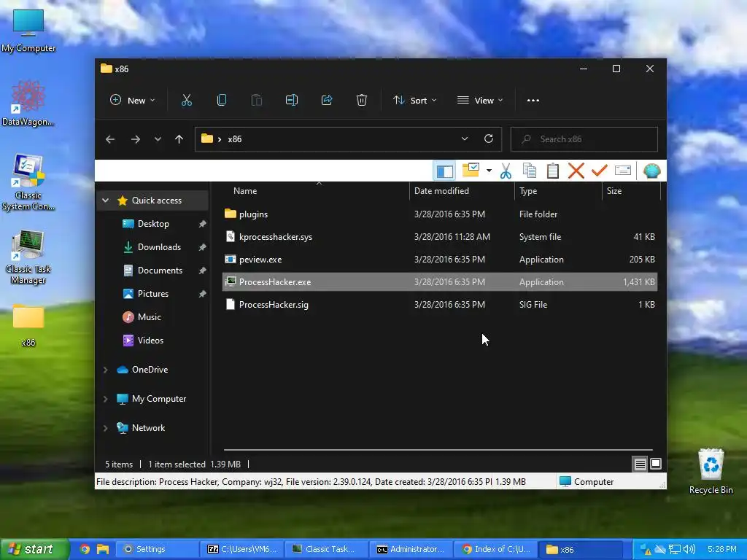Click the Copy icon in command bar
The height and width of the screenshot is (560, 747).
pos(222,101)
